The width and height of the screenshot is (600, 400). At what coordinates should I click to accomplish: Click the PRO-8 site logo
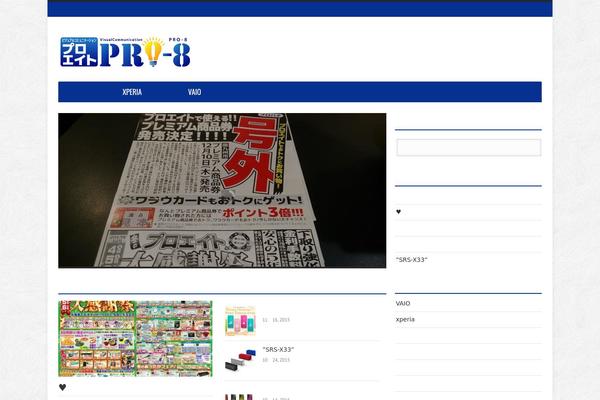[125, 52]
